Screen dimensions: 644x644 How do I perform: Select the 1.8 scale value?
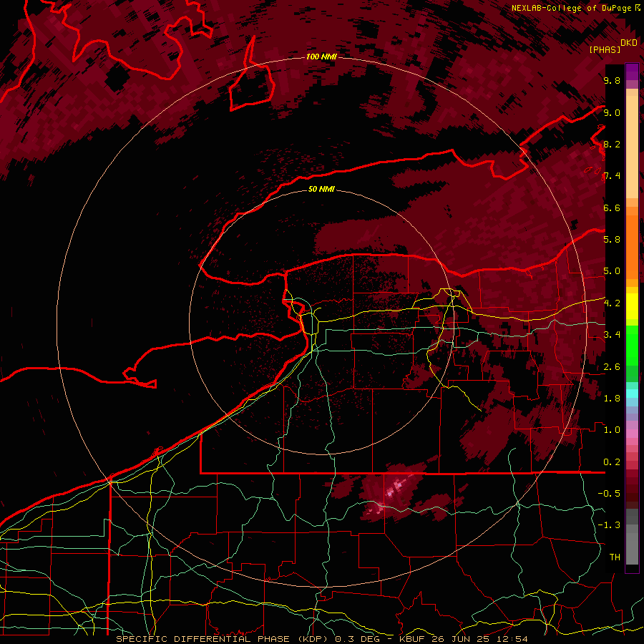612,398
